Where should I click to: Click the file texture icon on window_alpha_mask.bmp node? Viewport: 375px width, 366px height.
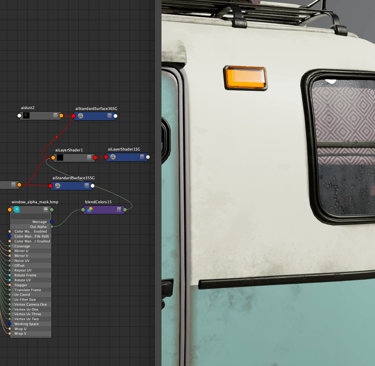[17, 210]
